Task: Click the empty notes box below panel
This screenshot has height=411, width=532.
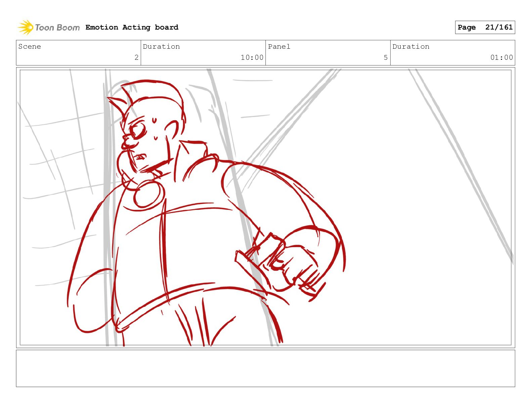Action: [x=266, y=368]
